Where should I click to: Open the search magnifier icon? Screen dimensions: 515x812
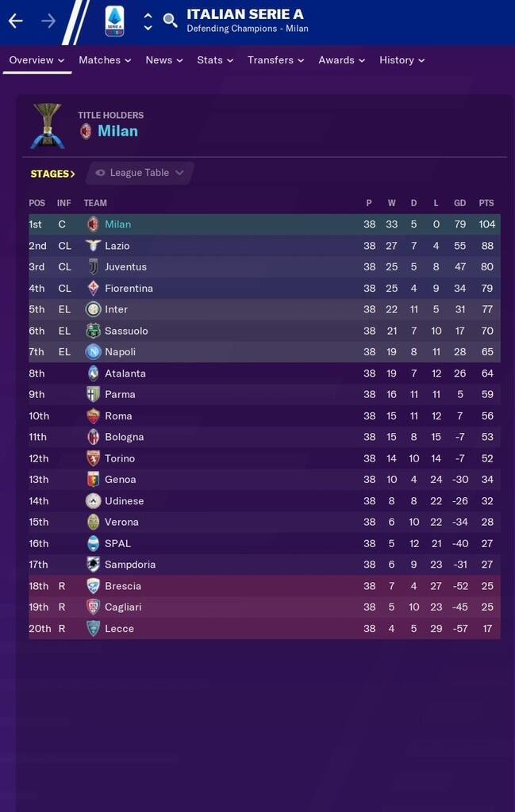(x=171, y=21)
